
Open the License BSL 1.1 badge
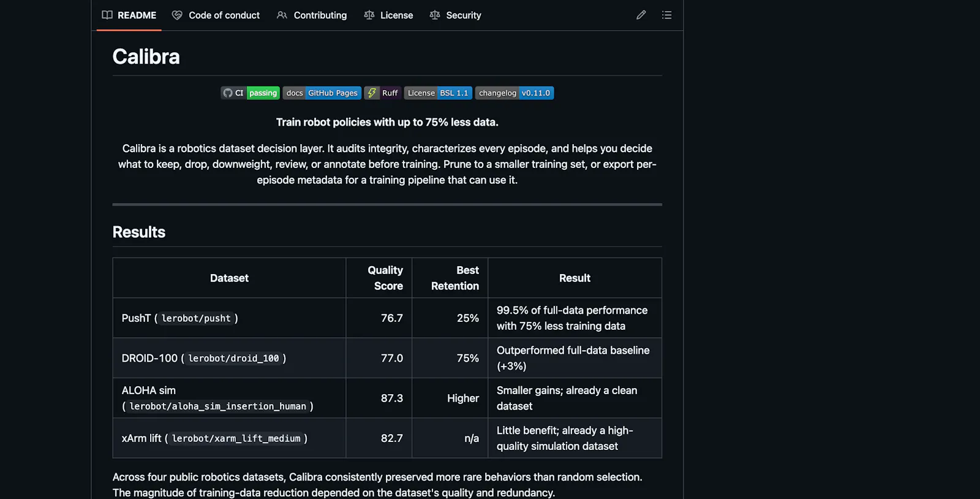pos(438,93)
